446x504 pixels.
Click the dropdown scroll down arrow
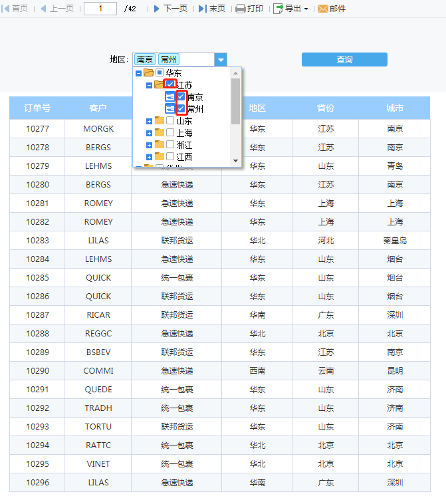pos(235,161)
